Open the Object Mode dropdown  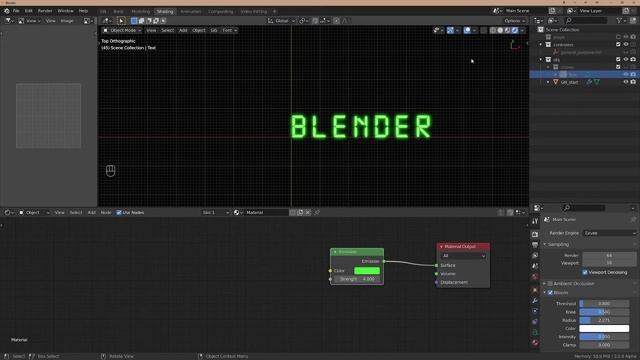pos(122,30)
